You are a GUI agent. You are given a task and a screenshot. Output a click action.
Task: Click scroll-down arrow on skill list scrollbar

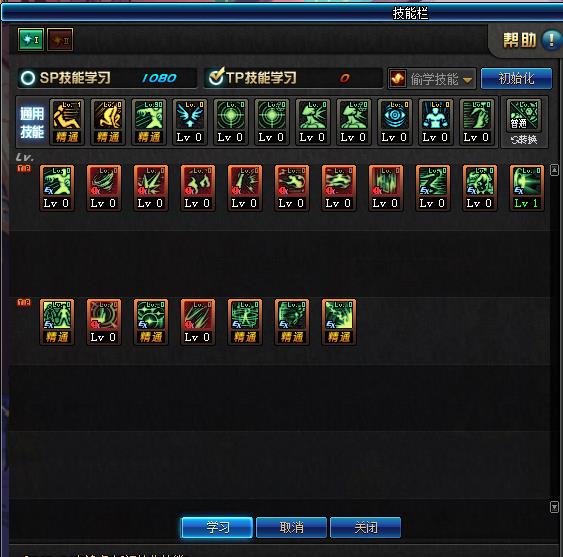pyautogui.click(x=554, y=507)
